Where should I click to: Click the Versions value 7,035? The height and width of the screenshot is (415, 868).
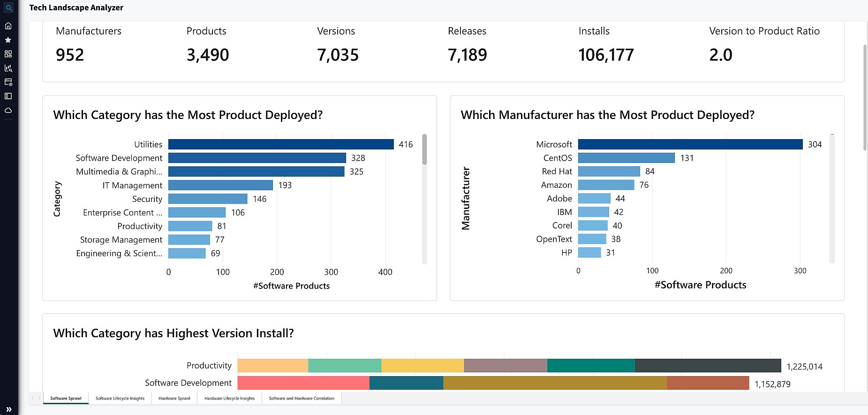click(x=338, y=55)
